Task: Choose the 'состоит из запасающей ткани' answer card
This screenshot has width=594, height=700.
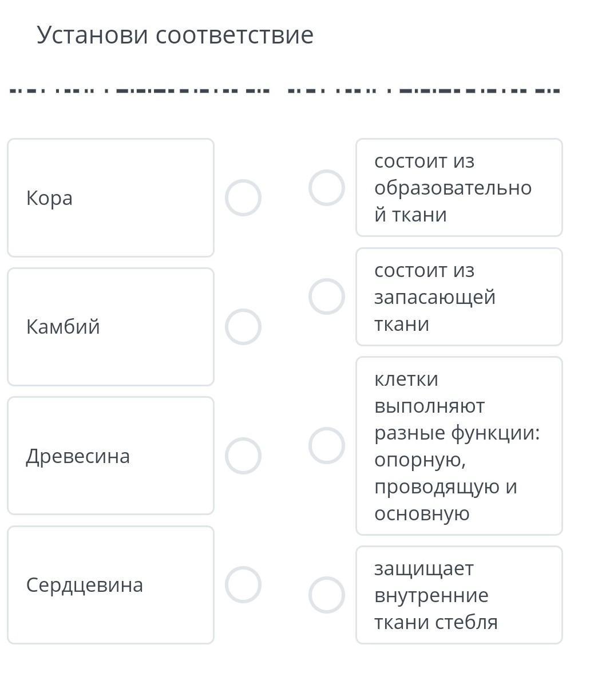Action: [x=459, y=296]
